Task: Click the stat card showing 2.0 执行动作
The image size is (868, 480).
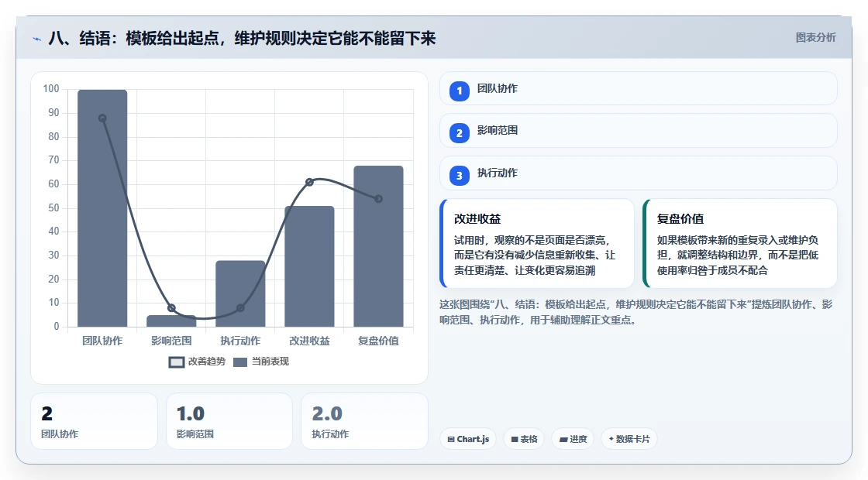Action: point(364,421)
